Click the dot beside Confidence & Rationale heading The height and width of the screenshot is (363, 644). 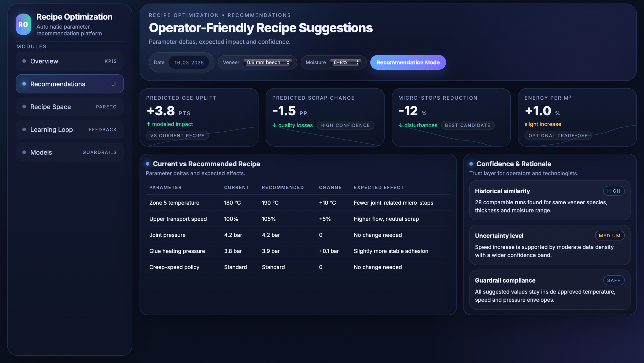coord(471,164)
